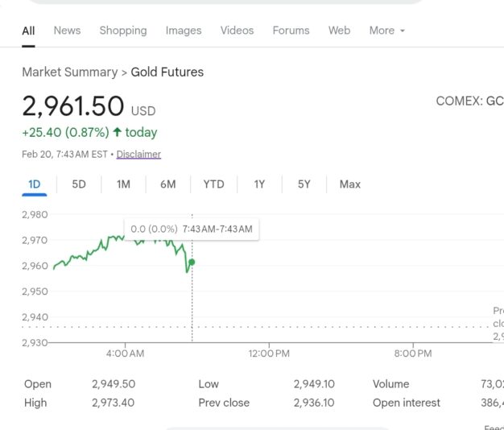Show the 1Y price chart
This screenshot has width=504, height=430.
point(259,184)
